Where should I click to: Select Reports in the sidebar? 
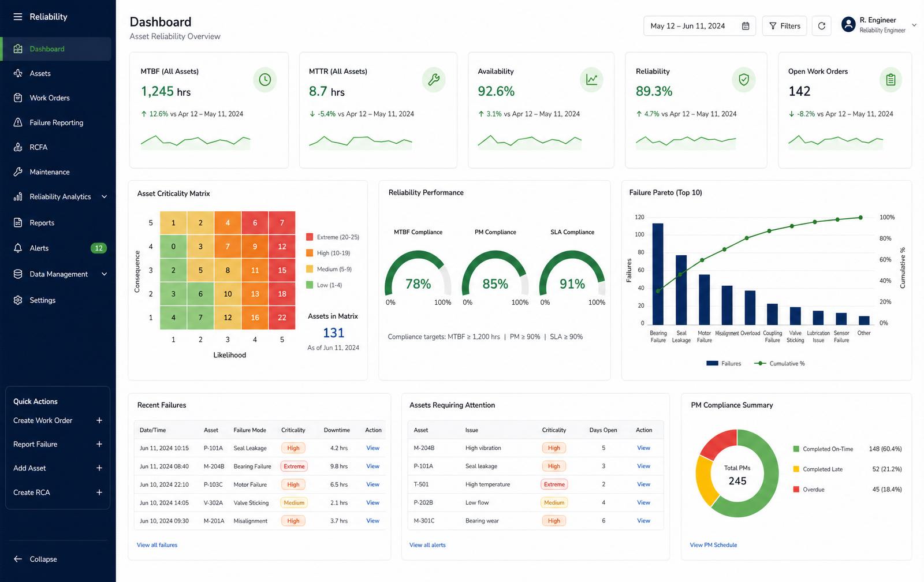click(56, 223)
